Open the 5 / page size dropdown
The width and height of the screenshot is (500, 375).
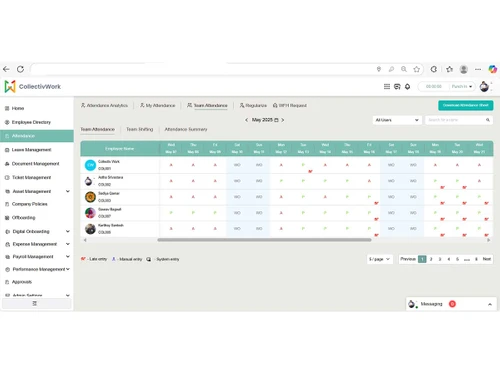[379, 259]
